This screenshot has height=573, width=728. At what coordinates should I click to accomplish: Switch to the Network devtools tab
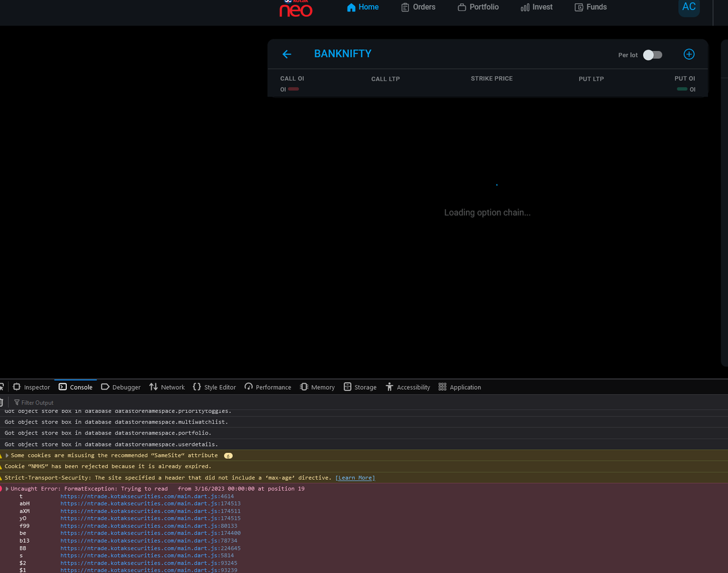[167, 387]
